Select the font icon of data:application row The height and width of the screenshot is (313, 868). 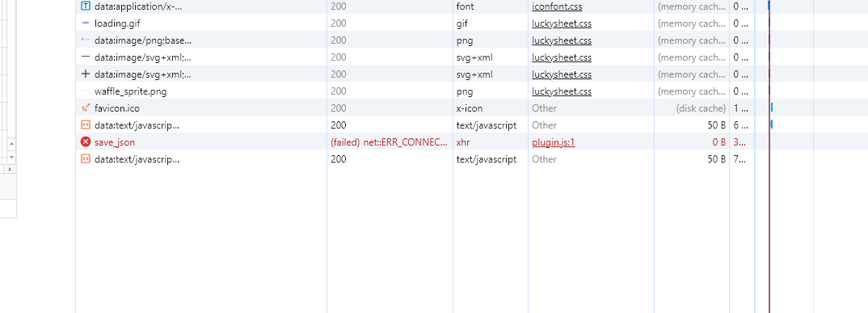pos(85,6)
